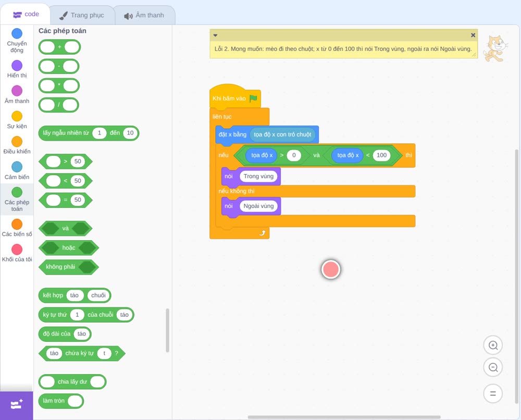Edit the Trong vùng text field
Screen dimensions: 521x420
(x=258, y=176)
